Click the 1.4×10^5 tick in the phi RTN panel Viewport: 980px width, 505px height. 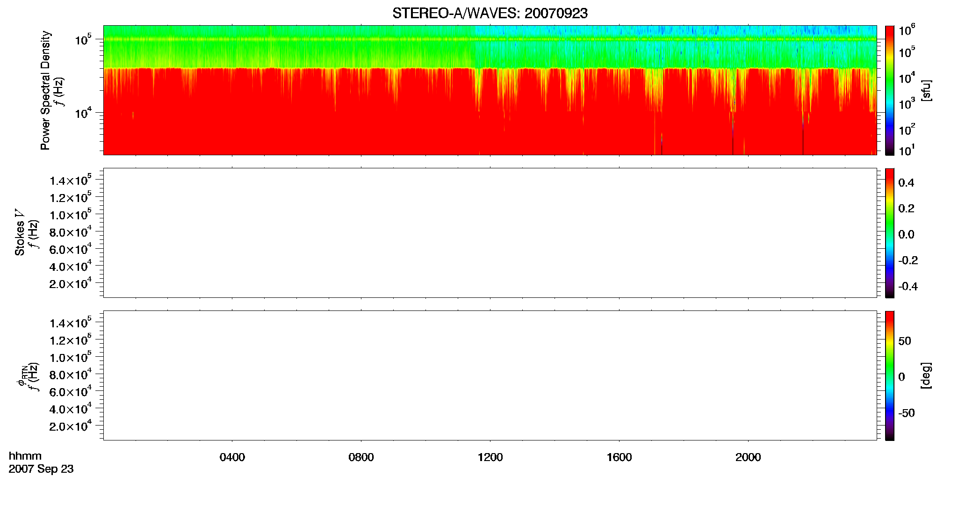point(71,323)
